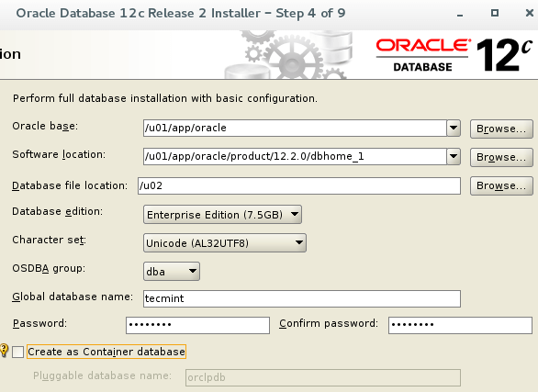Screen dimensions: 538x392
Task: Open the Character set Unicode dropdown
Action: coord(225,243)
